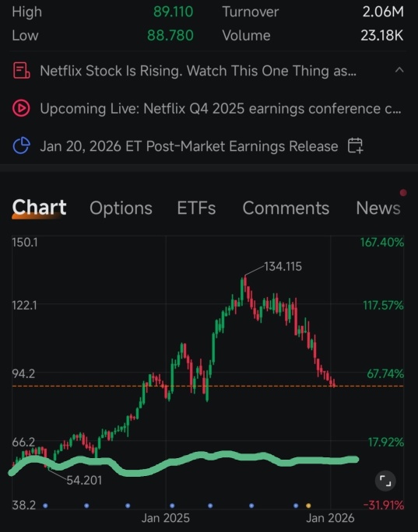Screen dimensions: 418x532
Task: Collapse the news list with the chevron
Action: tap(399, 70)
